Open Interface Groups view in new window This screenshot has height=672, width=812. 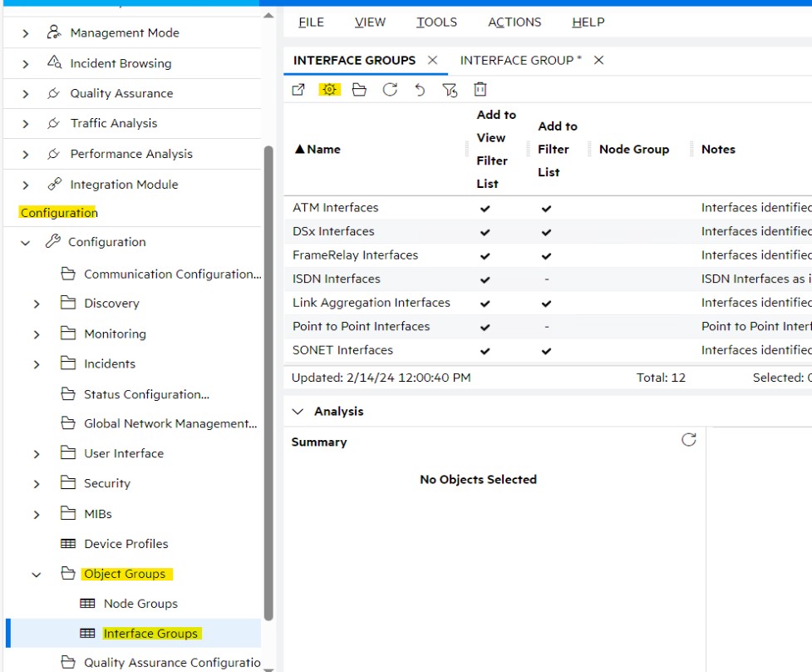[298, 89]
